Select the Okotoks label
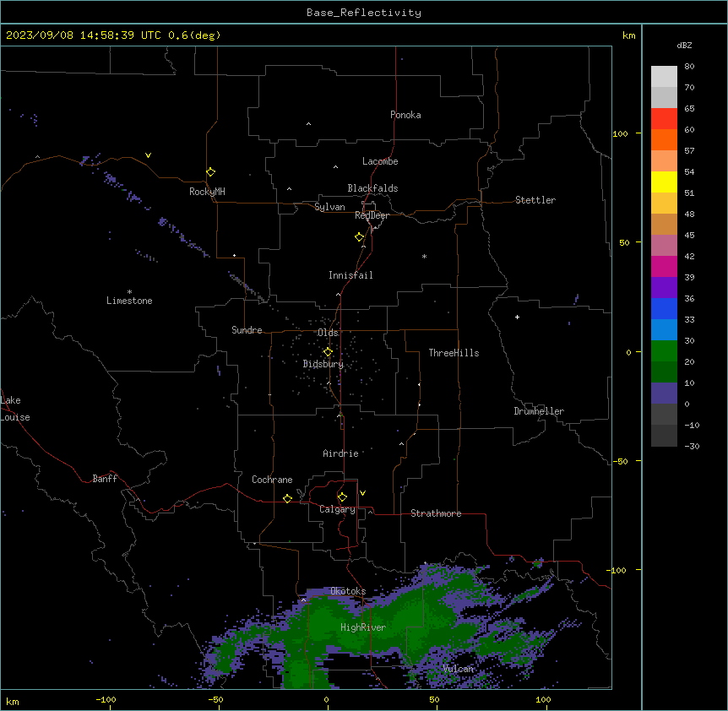Image resolution: width=728 pixels, height=711 pixels. pyautogui.click(x=348, y=591)
